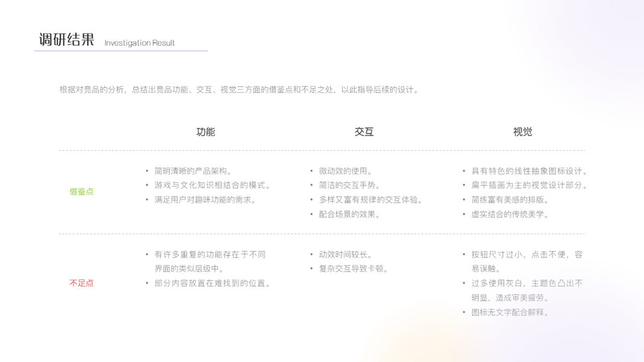Select the column header "功能"
The height and width of the screenshot is (362, 644).
coord(205,132)
